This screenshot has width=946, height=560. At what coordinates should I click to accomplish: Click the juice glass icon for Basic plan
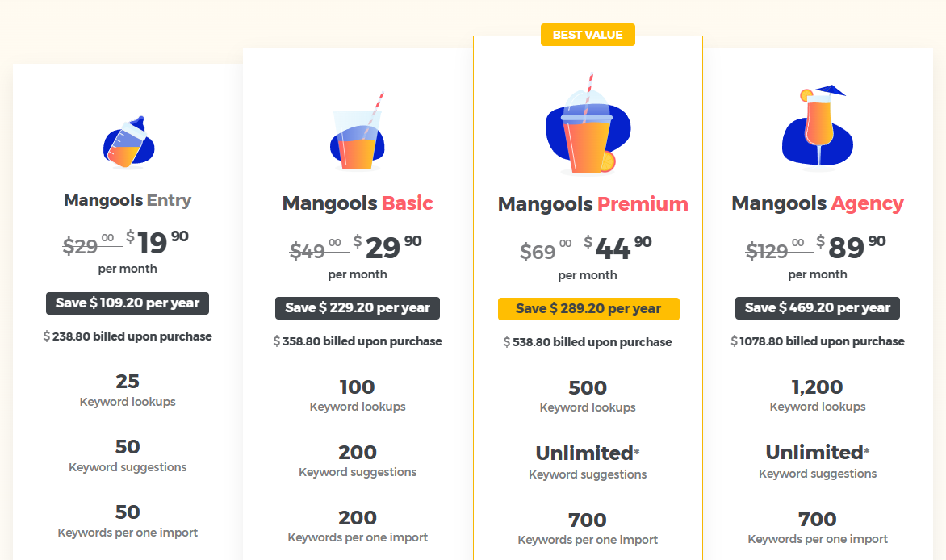[357, 131]
